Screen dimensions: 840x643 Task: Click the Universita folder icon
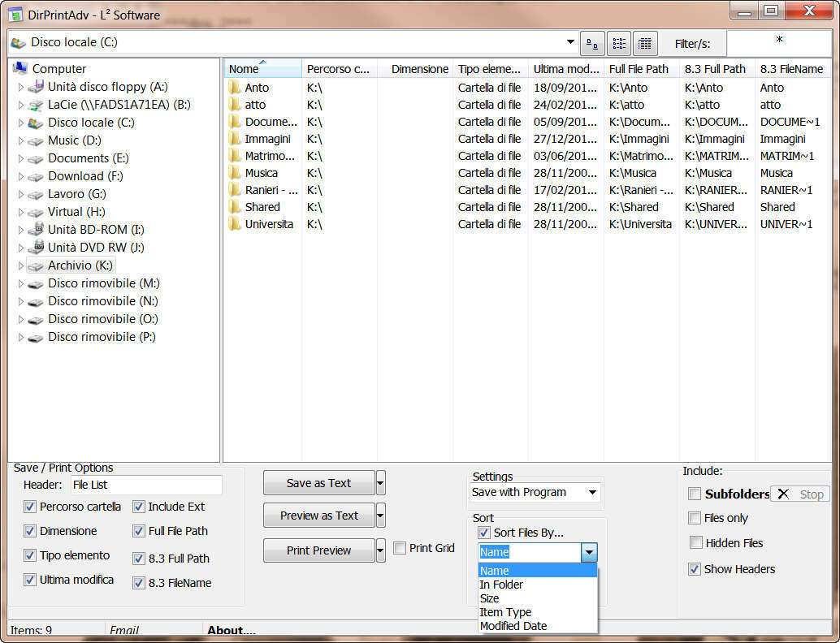[235, 224]
